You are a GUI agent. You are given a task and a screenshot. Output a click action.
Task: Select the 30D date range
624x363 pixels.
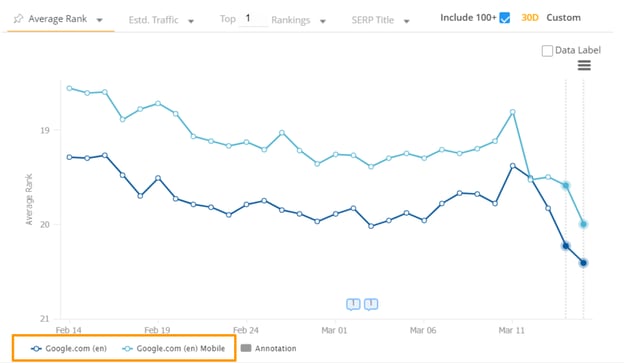coord(530,18)
